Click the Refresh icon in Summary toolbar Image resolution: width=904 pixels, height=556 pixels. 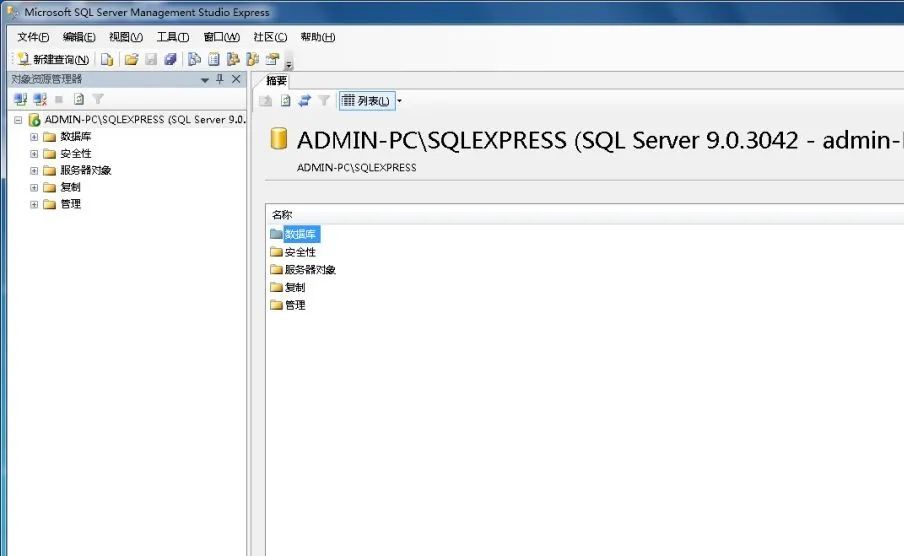pyautogui.click(x=285, y=101)
